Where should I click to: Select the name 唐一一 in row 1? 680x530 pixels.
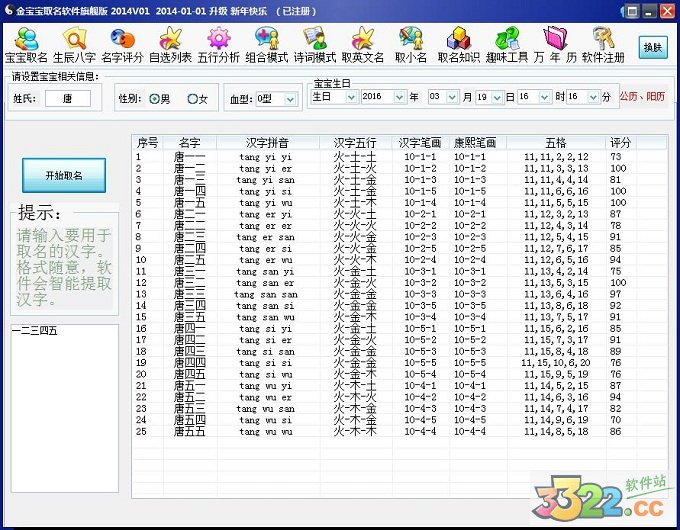(x=190, y=157)
